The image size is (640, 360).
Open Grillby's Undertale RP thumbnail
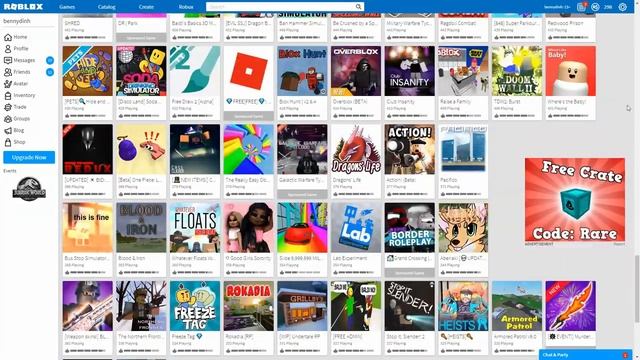(302, 306)
